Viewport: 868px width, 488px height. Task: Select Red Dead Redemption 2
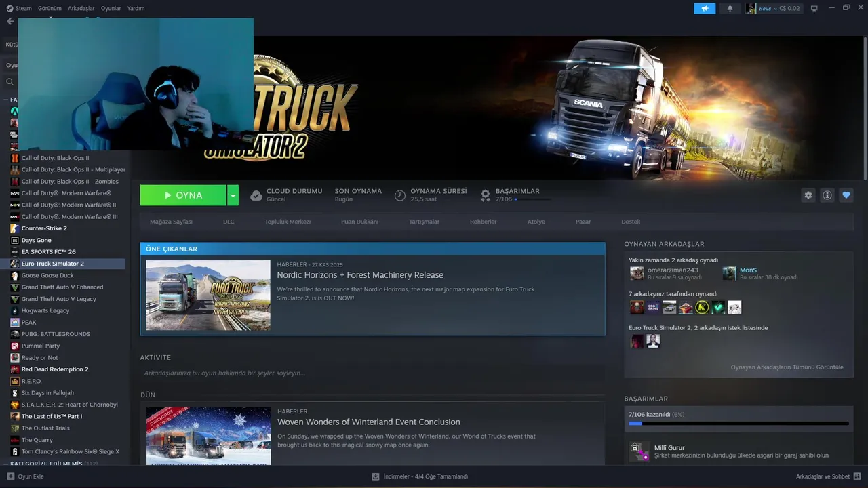[55, 369]
